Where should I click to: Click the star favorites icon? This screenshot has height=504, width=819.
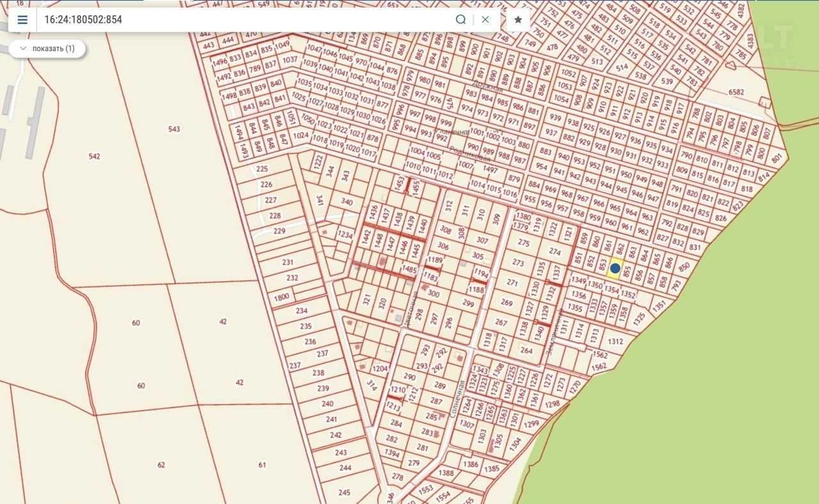pyautogui.click(x=518, y=20)
